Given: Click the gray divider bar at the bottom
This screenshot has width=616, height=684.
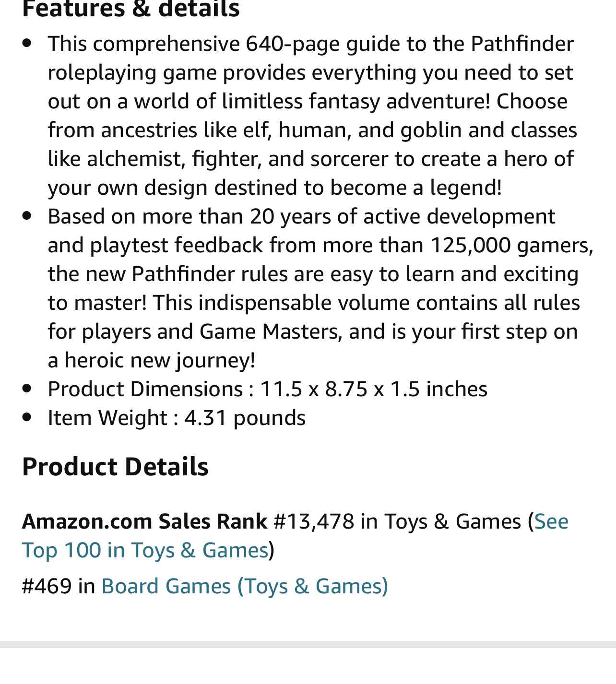Looking at the screenshot, I should [x=308, y=644].
